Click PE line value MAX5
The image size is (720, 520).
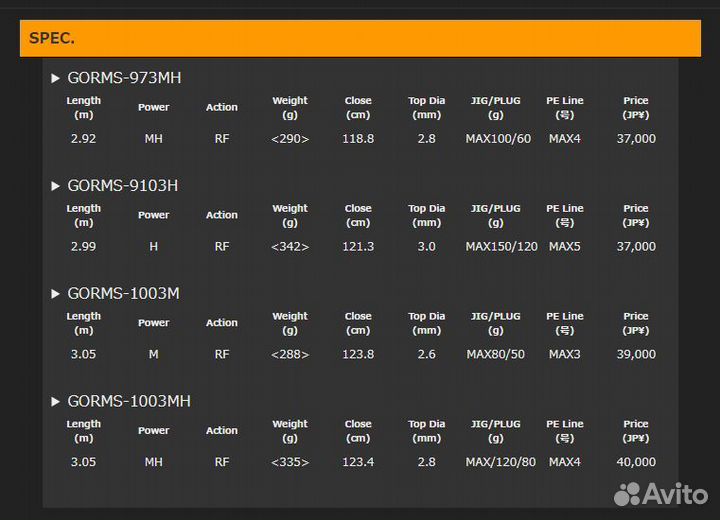(x=565, y=247)
